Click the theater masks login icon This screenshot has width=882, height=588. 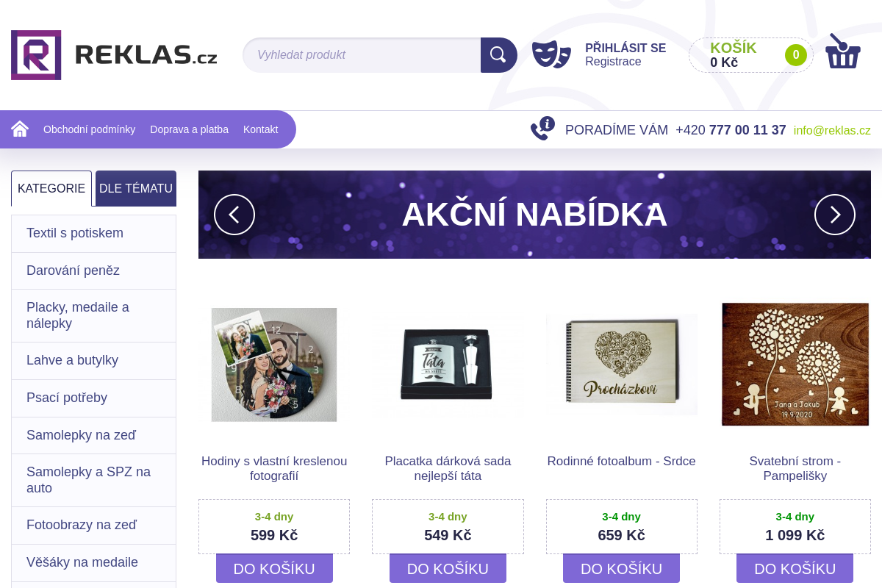coord(551,55)
